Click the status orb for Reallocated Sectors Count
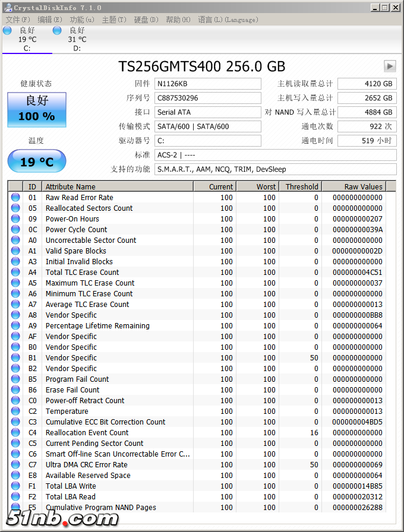 [x=15, y=208]
